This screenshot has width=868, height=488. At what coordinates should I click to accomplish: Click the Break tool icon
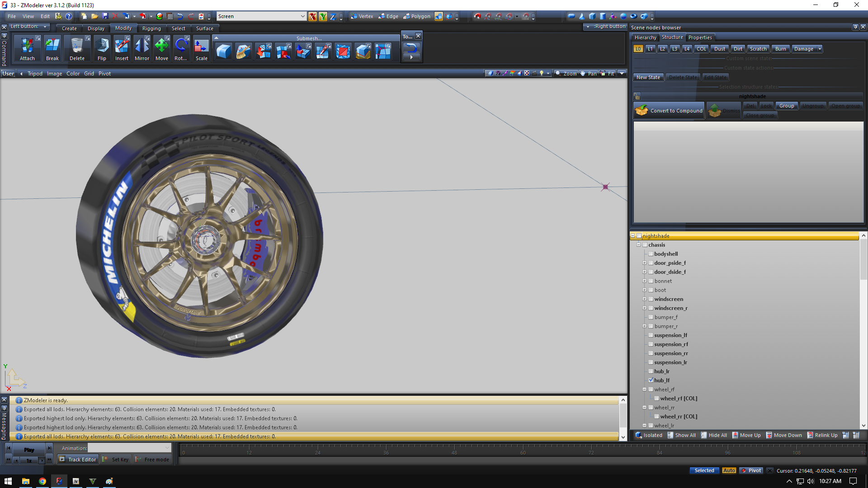[x=52, y=48]
